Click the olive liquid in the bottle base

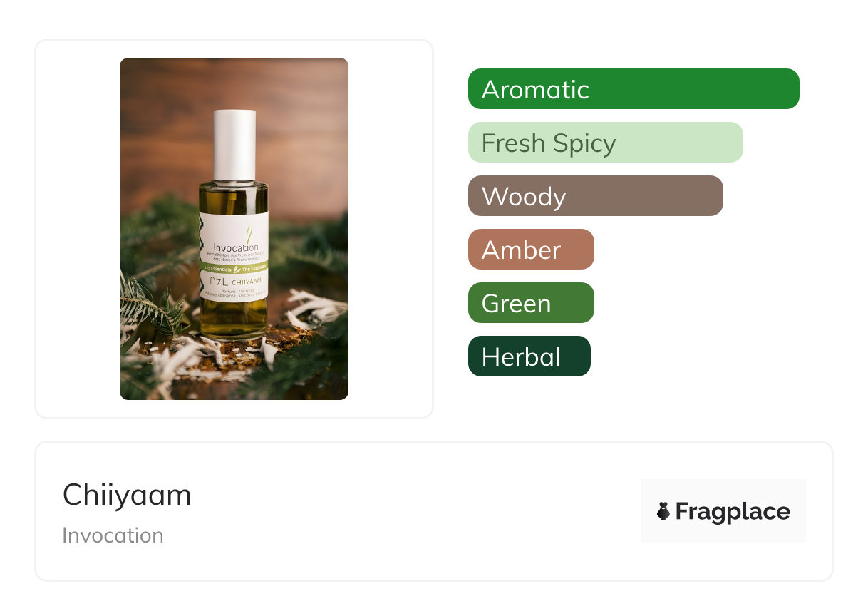(234, 322)
